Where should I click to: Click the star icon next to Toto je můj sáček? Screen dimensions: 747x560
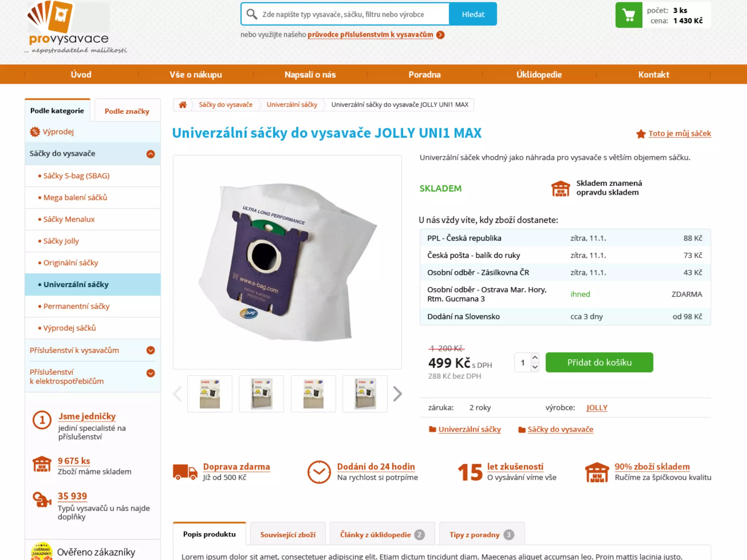point(640,134)
